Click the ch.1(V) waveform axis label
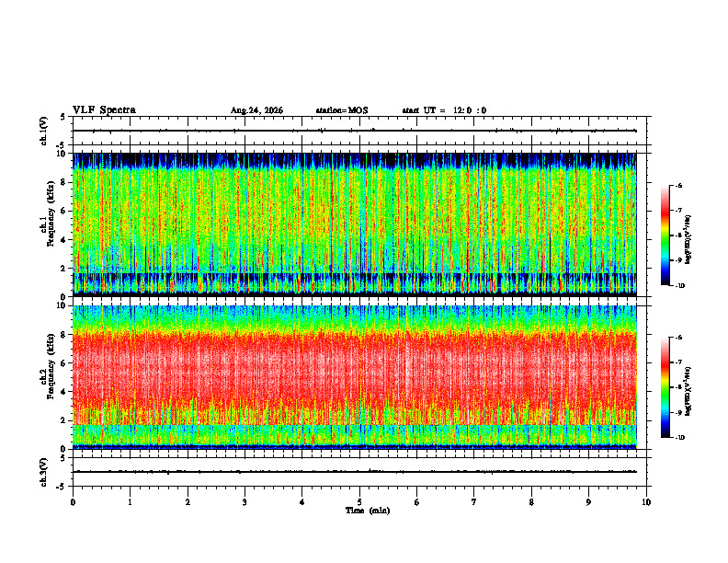 click(44, 131)
